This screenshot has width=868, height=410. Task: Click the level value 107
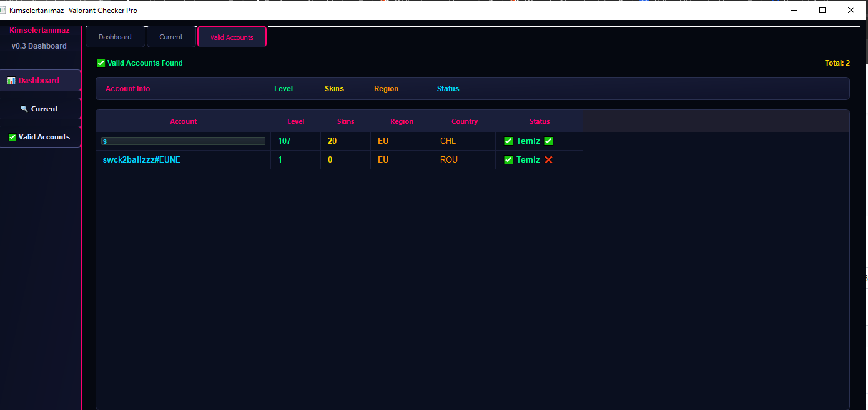click(x=284, y=141)
